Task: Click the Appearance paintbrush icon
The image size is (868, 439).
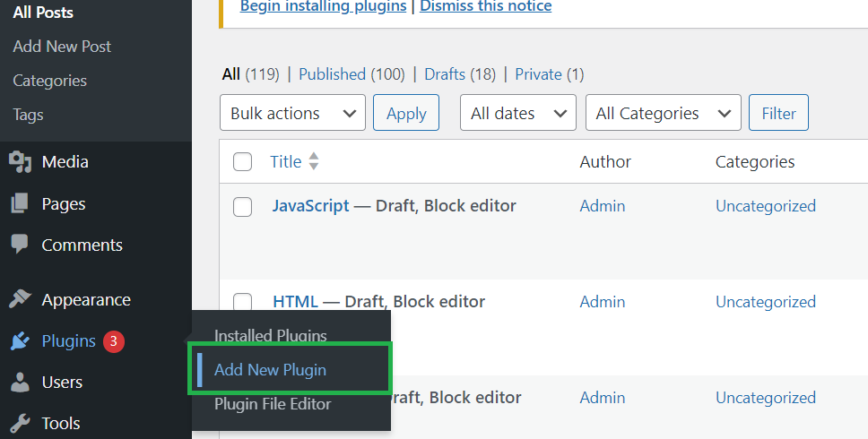Action: coord(20,299)
